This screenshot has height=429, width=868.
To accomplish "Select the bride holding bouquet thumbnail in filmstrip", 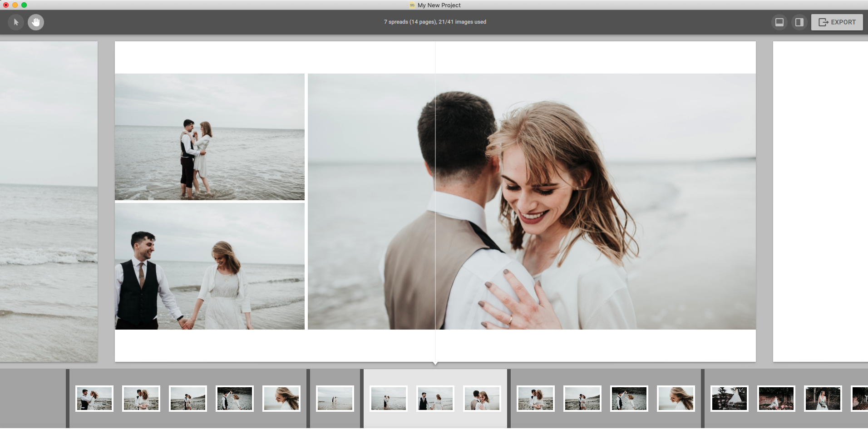I will [823, 399].
